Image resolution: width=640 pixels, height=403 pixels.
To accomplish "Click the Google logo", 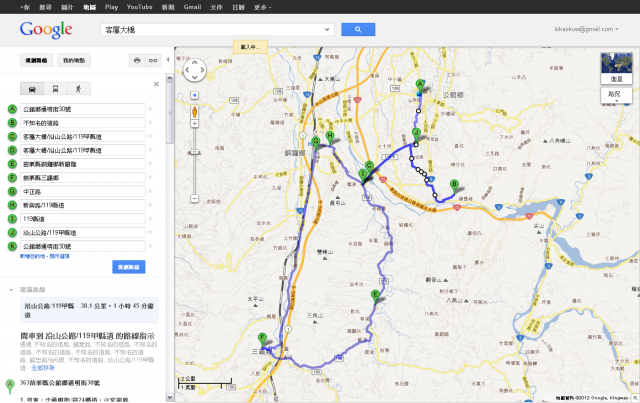I will pyautogui.click(x=46, y=29).
